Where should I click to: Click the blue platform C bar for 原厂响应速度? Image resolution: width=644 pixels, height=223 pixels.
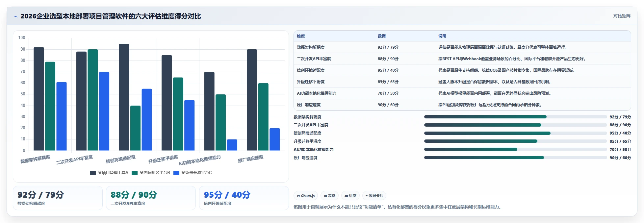pyautogui.click(x=275, y=139)
